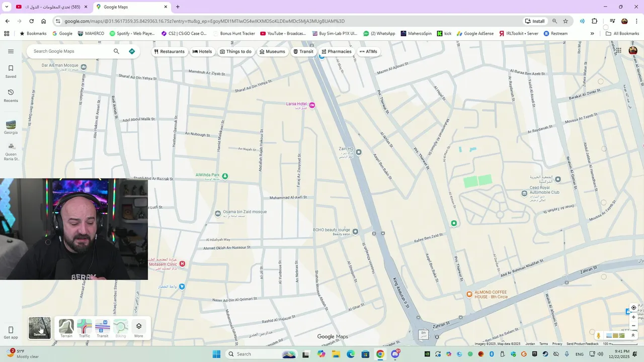Select the Restaurants category chip
Image resolution: width=644 pixels, height=362 pixels.
(170, 51)
